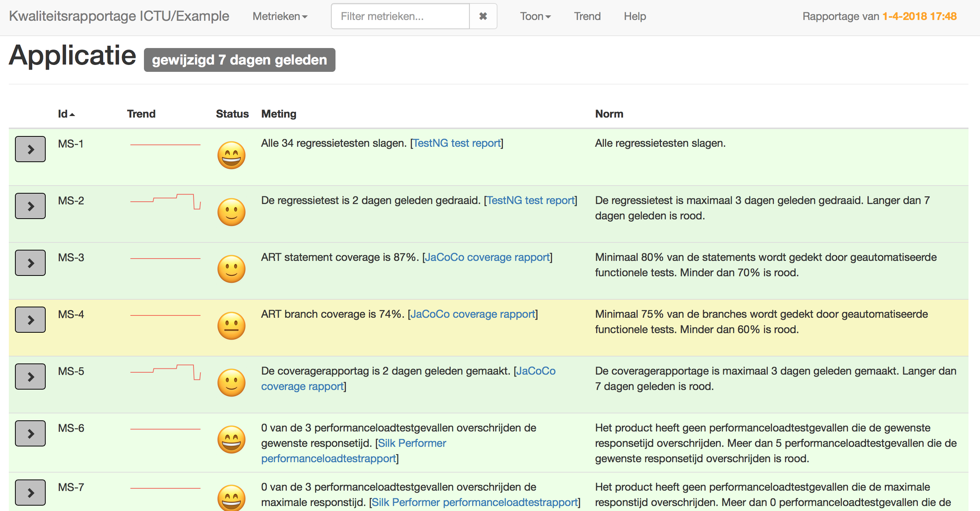Open JaCoCo coverage rapport link in MS-3
The image size is (980, 511).
488,257
